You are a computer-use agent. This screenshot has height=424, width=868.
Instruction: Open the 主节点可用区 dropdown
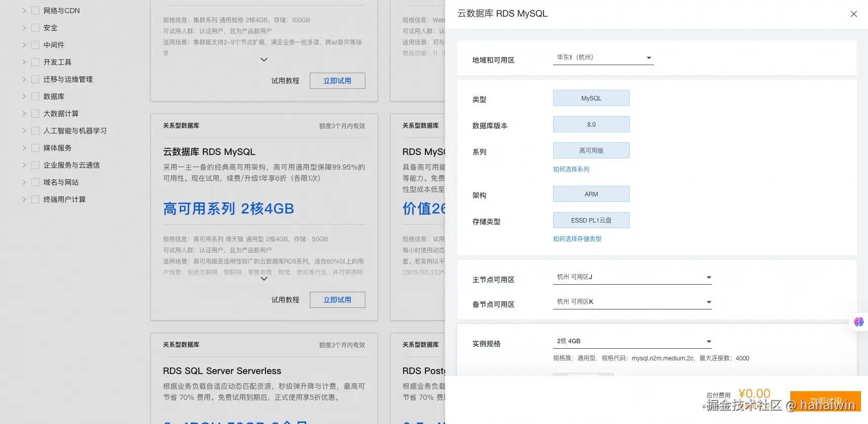[x=632, y=277]
